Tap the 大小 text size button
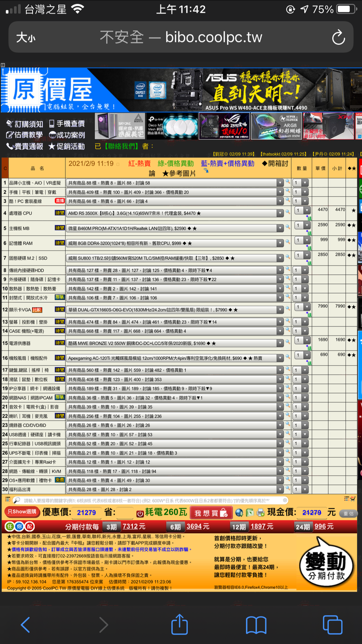Viewport: 362px width, 644px height. point(26,38)
